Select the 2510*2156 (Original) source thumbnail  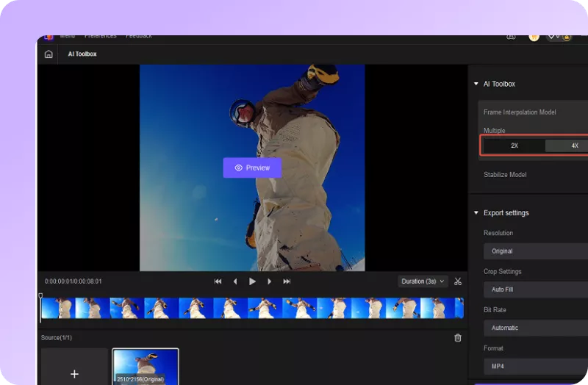(146, 367)
